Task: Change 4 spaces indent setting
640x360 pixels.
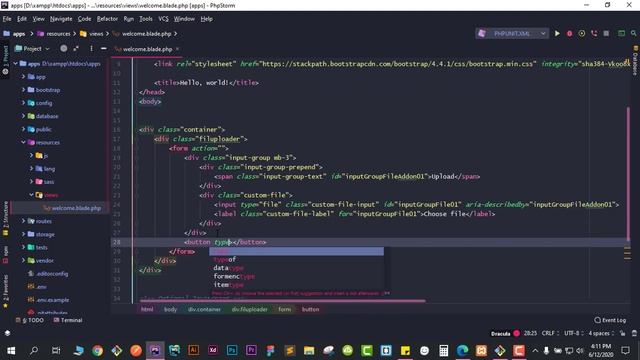Action: coord(601,333)
